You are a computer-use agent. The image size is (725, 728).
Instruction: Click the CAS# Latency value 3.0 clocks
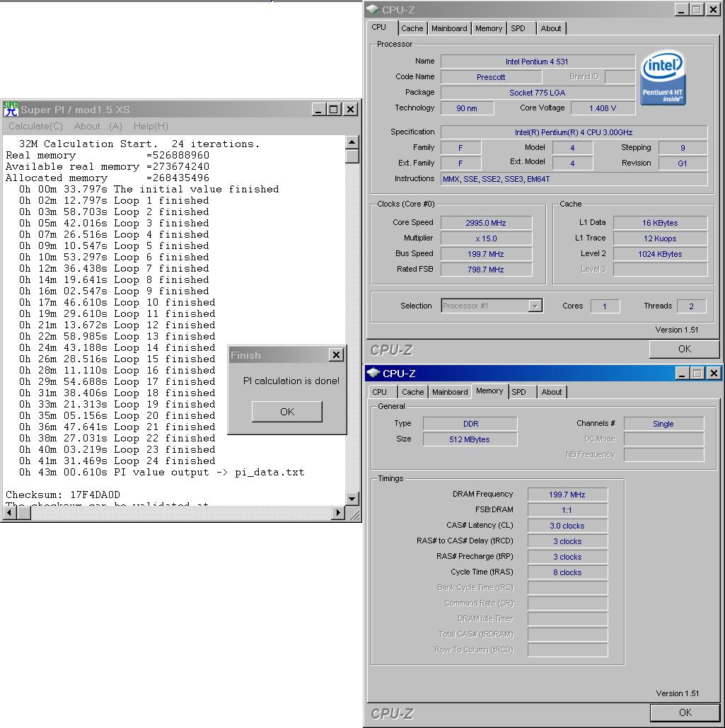567,526
